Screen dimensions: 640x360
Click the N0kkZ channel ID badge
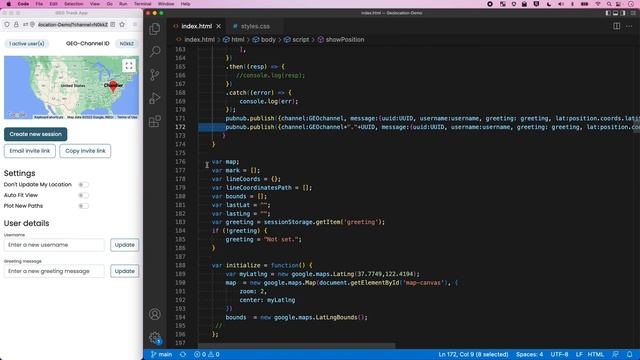click(127, 44)
